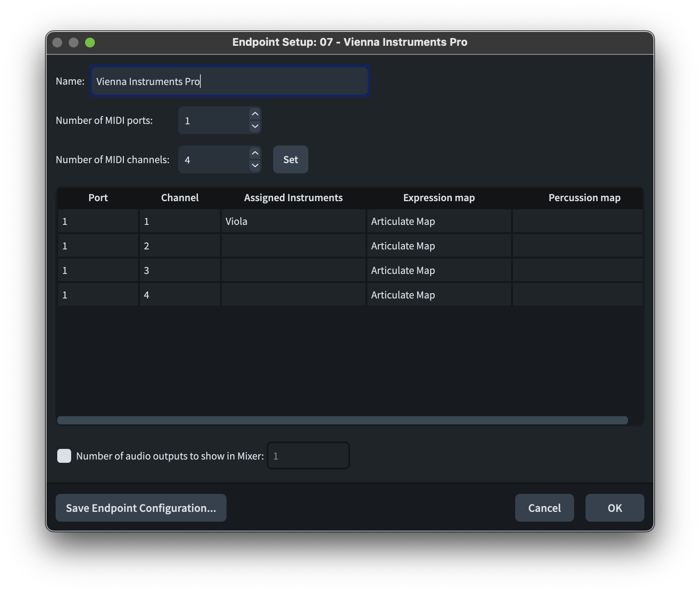
Task: Open expression map for channel 4
Action: coord(439,295)
